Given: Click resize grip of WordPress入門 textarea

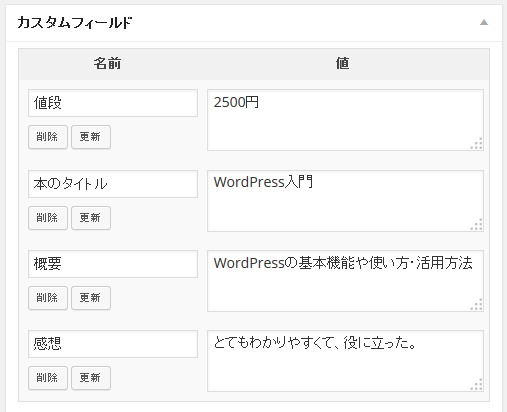Looking at the screenshot, I should pos(477,225).
